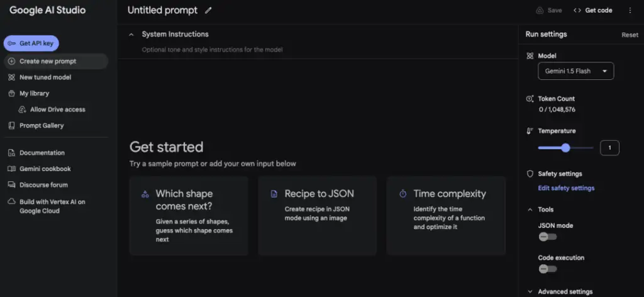Viewport: 644px width, 297px height.
Task: Click the Discourse forum icon
Action: 12,185
